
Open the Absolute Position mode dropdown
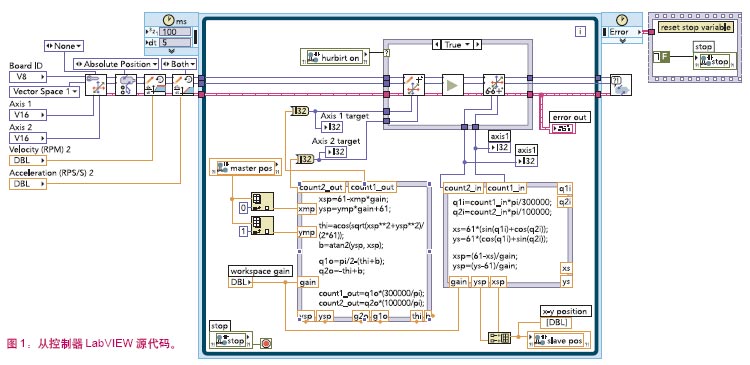click(x=116, y=64)
